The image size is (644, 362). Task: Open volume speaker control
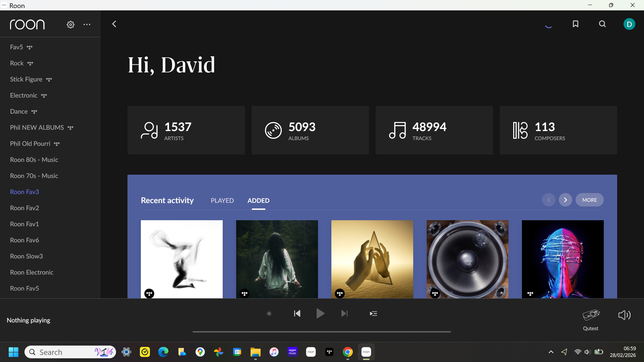[x=624, y=315]
